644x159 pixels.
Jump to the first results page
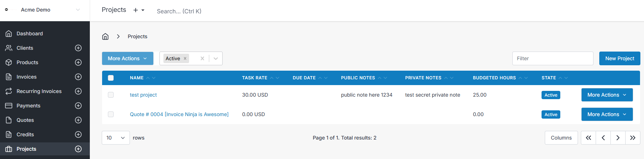[588, 138]
